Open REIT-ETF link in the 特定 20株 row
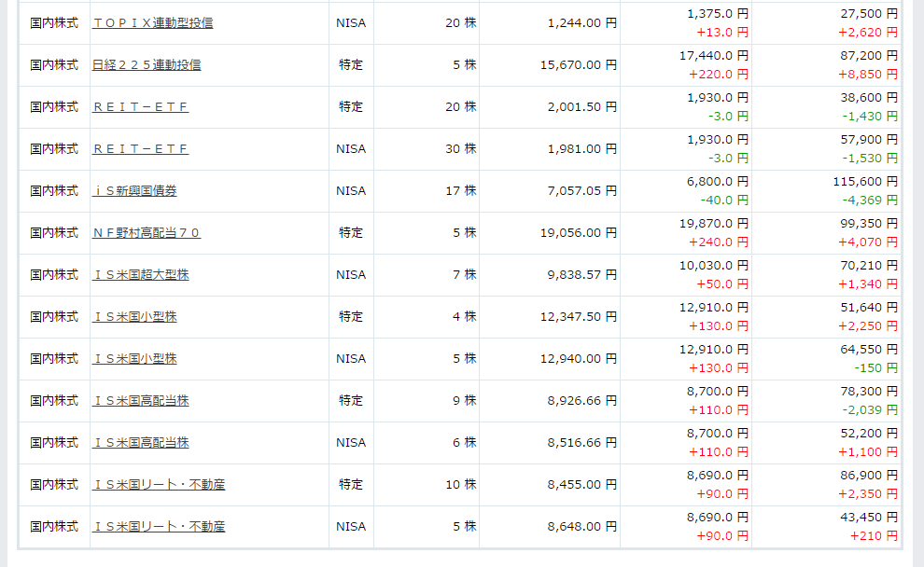924x567 pixels. point(140,106)
